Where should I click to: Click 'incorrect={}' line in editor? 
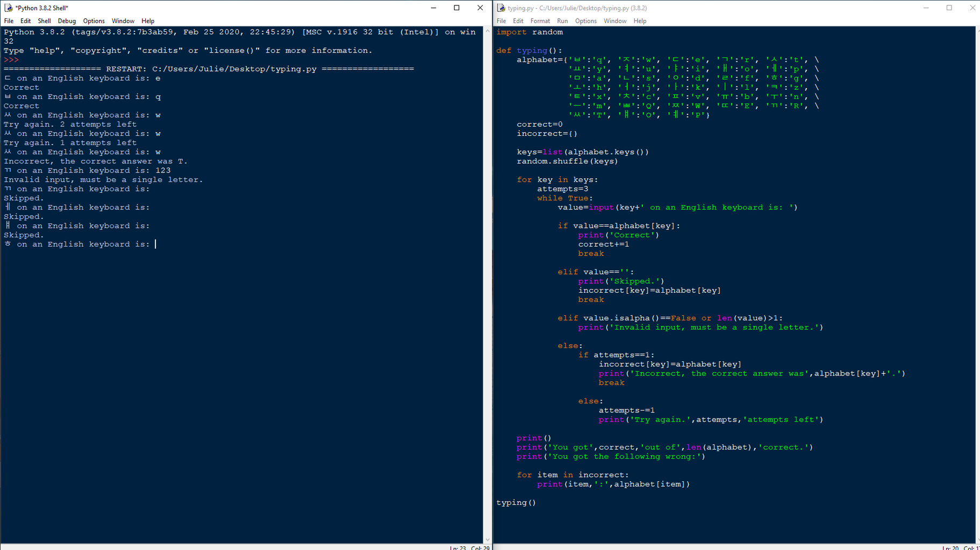tap(547, 134)
